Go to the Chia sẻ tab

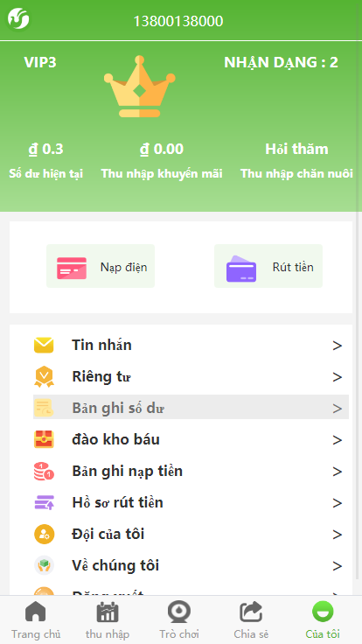pyautogui.click(x=251, y=619)
